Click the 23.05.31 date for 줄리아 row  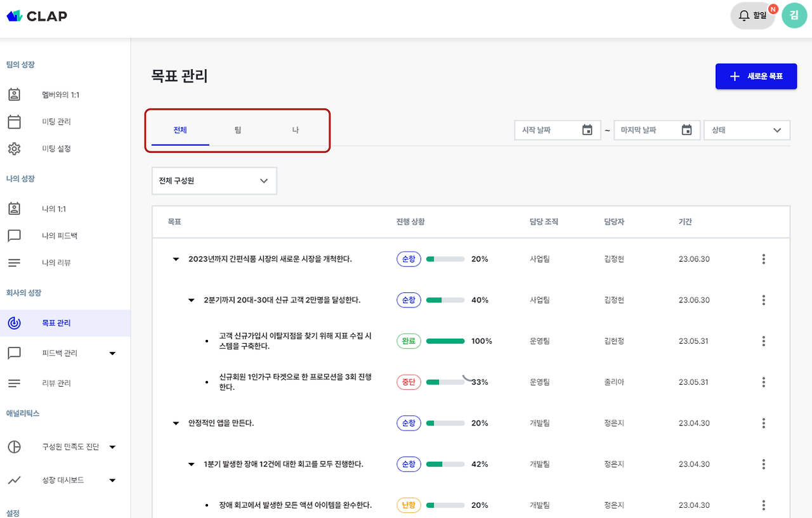[x=694, y=382]
